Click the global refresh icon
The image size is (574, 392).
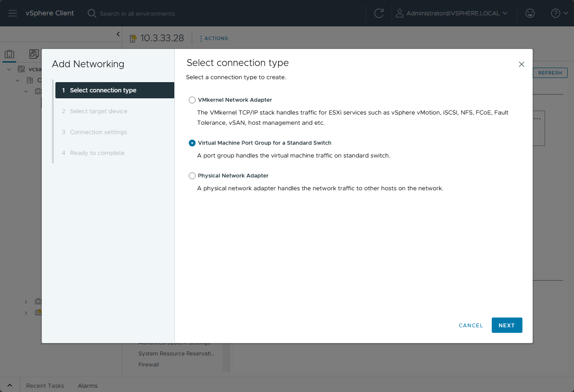[379, 13]
